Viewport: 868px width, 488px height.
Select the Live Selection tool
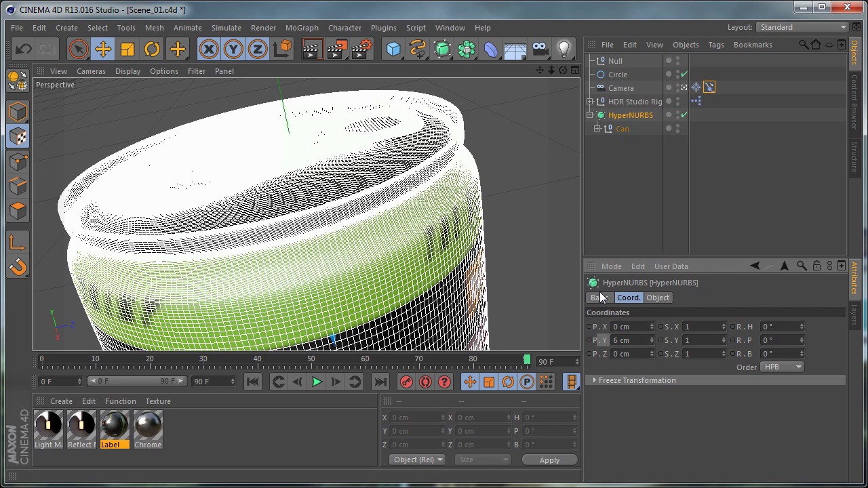point(78,49)
